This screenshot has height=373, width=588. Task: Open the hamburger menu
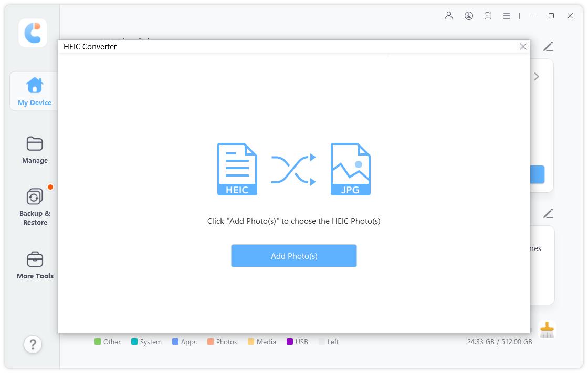coord(507,16)
